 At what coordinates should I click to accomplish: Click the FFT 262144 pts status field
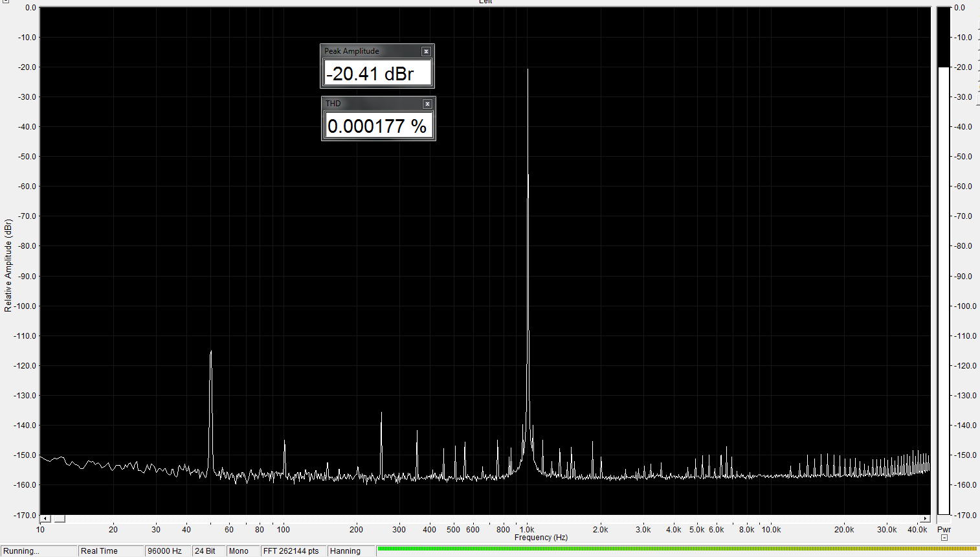[293, 551]
